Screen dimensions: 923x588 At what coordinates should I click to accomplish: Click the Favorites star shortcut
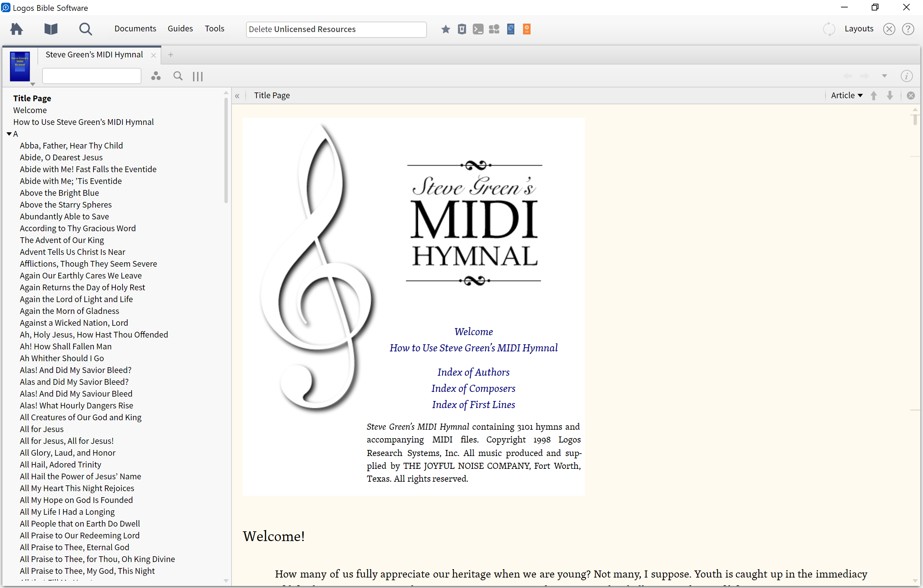(x=445, y=29)
